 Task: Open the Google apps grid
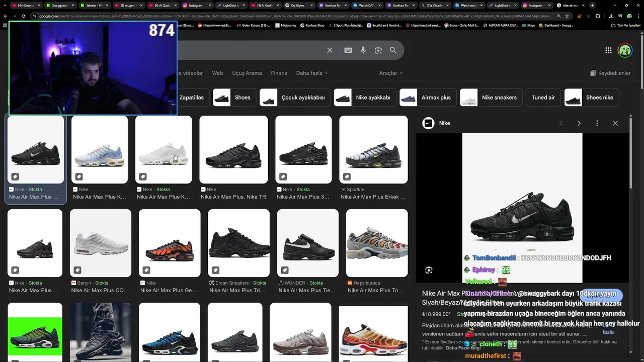[x=608, y=50]
